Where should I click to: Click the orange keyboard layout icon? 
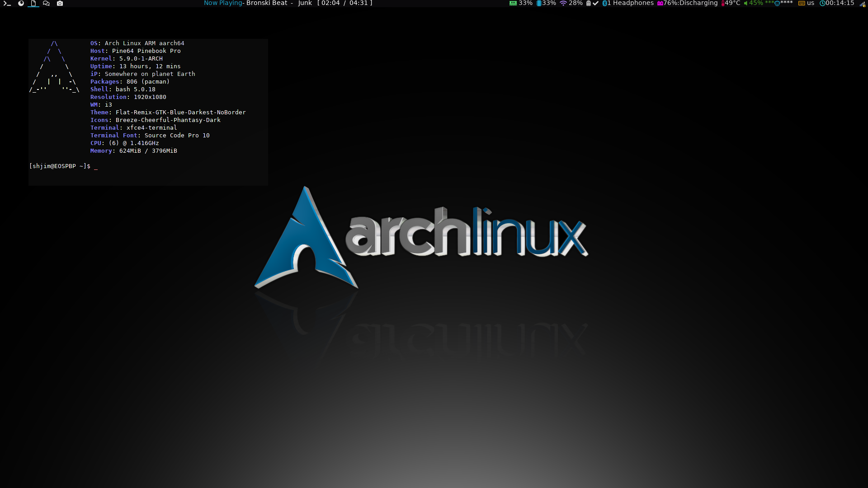pos(802,3)
